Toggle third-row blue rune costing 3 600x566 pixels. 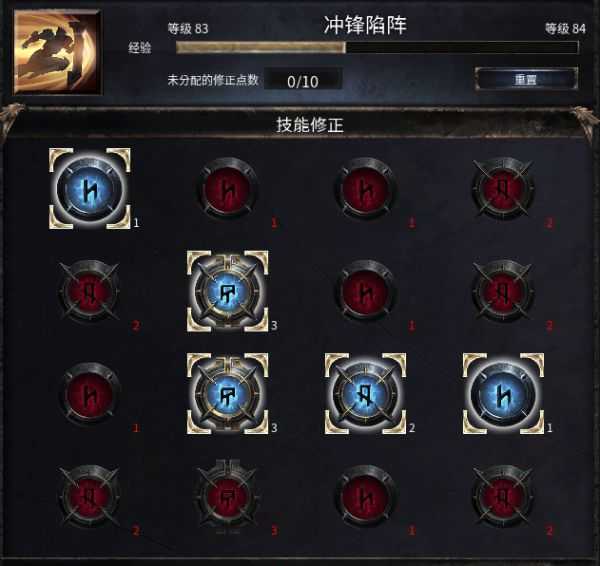pyautogui.click(x=227, y=393)
